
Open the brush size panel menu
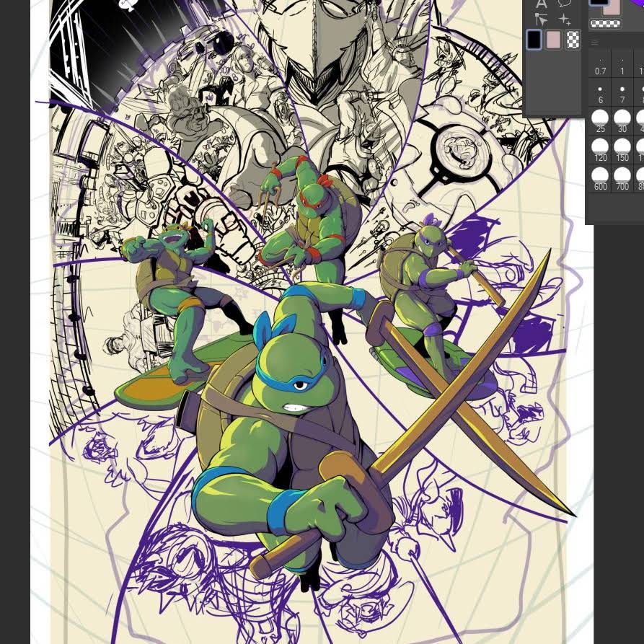(x=594, y=43)
